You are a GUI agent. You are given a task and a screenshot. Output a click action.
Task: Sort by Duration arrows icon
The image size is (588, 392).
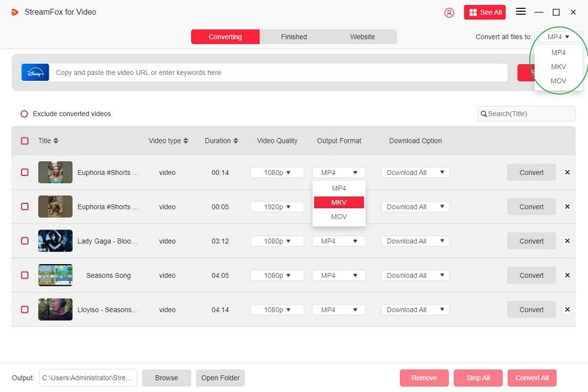point(235,140)
